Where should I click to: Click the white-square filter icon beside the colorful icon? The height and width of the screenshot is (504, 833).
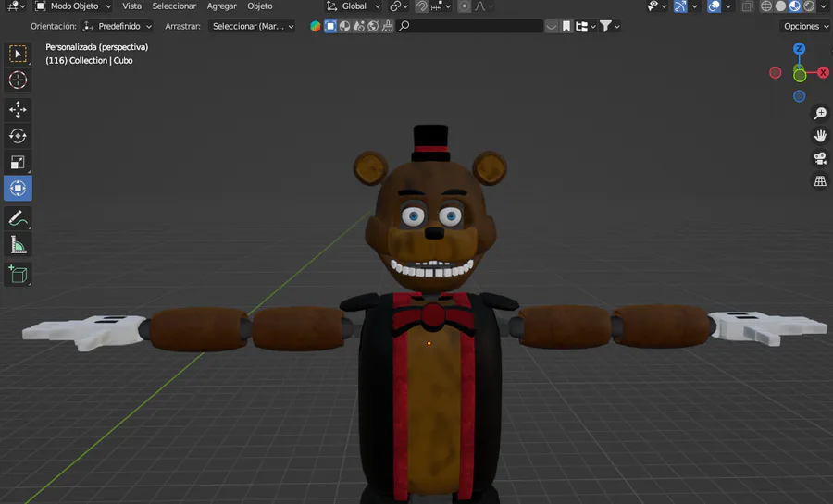point(330,26)
